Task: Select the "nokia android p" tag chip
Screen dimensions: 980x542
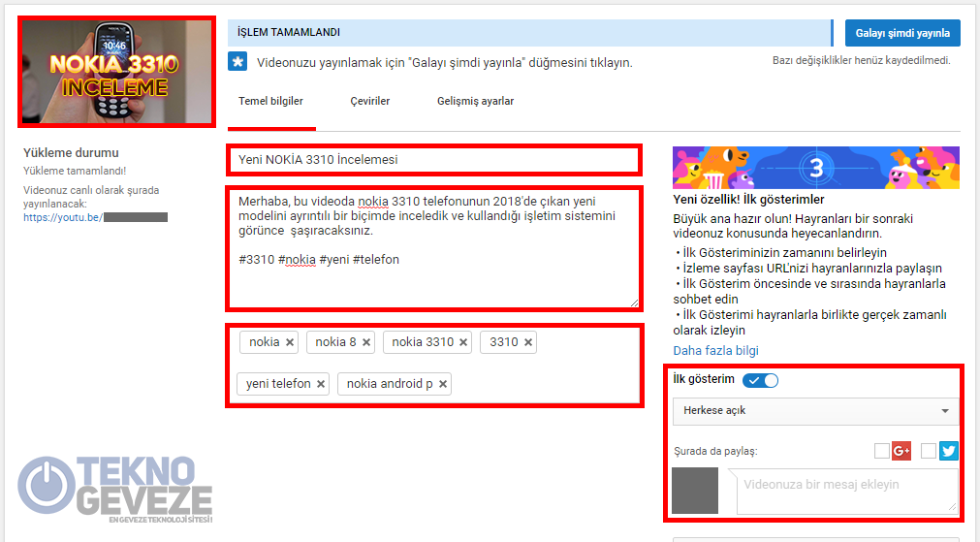Action: click(x=395, y=384)
